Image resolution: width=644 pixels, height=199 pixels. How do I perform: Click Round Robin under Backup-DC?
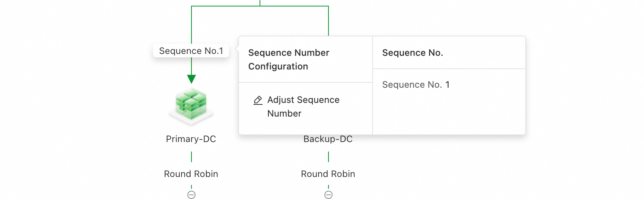(x=328, y=174)
